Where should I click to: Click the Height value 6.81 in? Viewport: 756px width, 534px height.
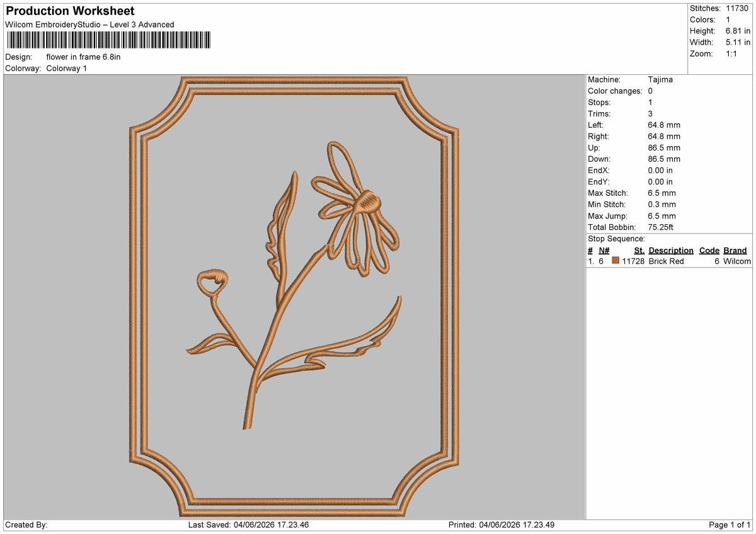point(738,31)
